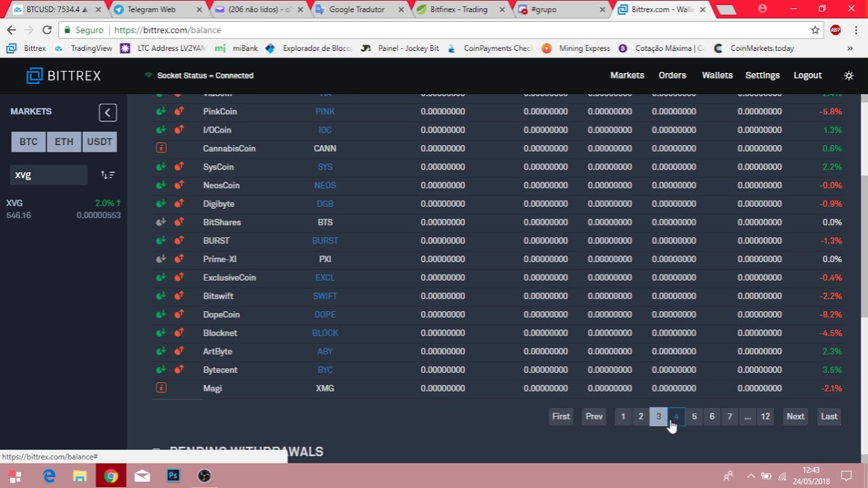Click the xvg market search field
Viewport: 868px width, 488px height.
49,175
